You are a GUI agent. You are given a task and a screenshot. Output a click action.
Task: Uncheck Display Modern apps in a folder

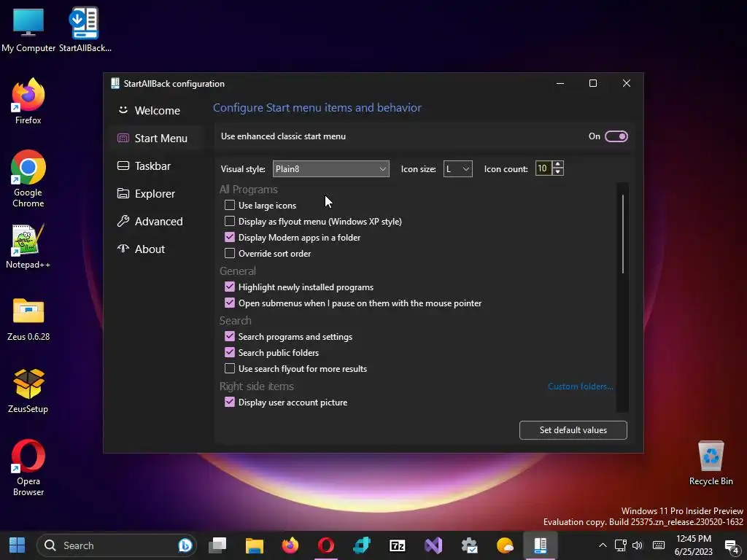230,237
